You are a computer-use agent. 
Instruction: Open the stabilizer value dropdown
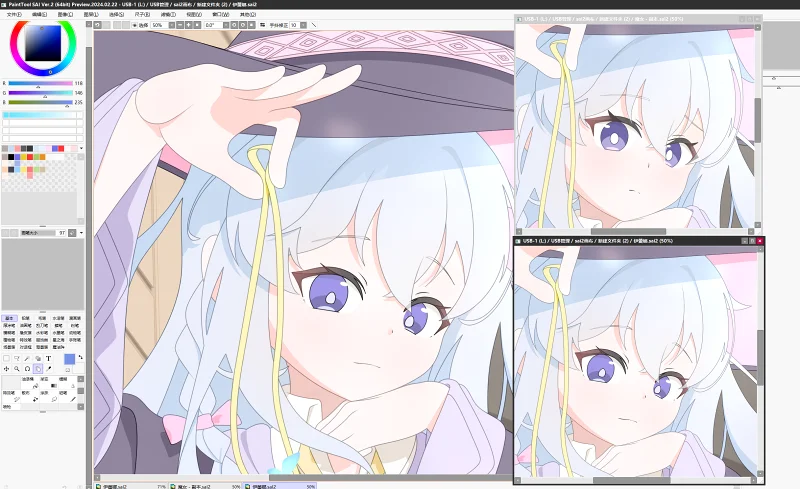pyautogui.click(x=303, y=25)
